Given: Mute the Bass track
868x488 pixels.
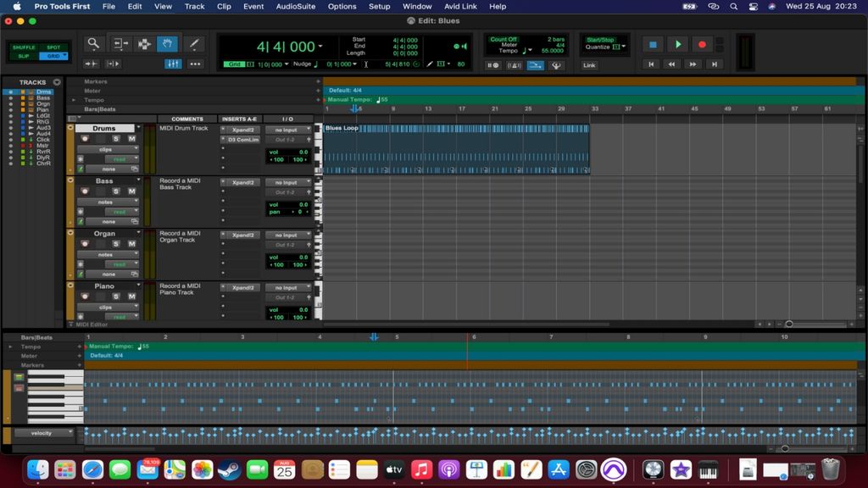Looking at the screenshot, I should (x=131, y=191).
